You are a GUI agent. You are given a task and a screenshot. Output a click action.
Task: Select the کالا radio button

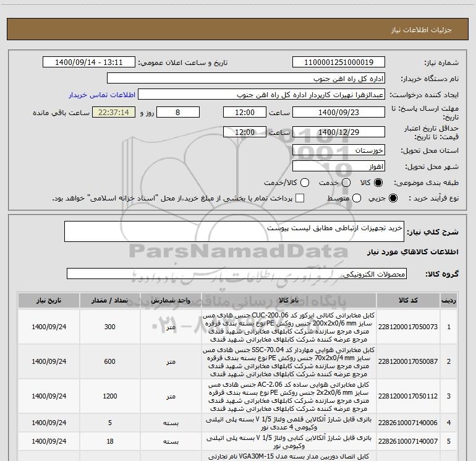[x=378, y=183]
